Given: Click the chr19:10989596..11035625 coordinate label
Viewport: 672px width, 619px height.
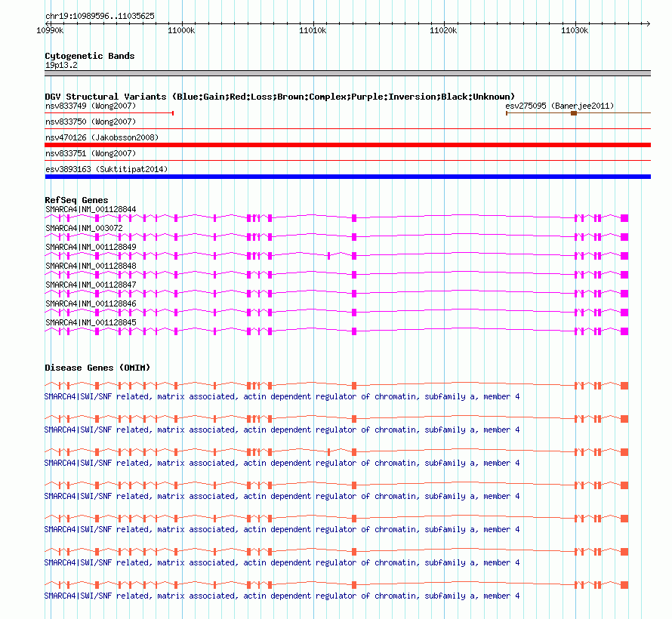Looking at the screenshot, I should coord(100,17).
